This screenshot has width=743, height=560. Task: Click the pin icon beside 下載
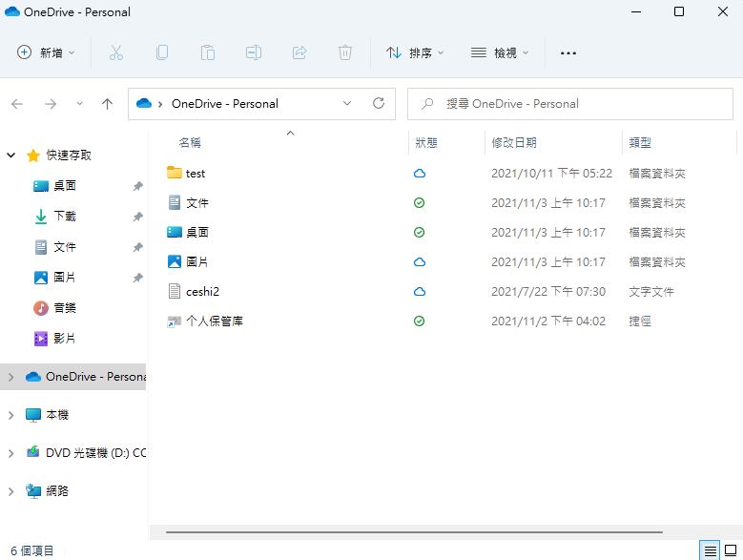click(x=138, y=217)
